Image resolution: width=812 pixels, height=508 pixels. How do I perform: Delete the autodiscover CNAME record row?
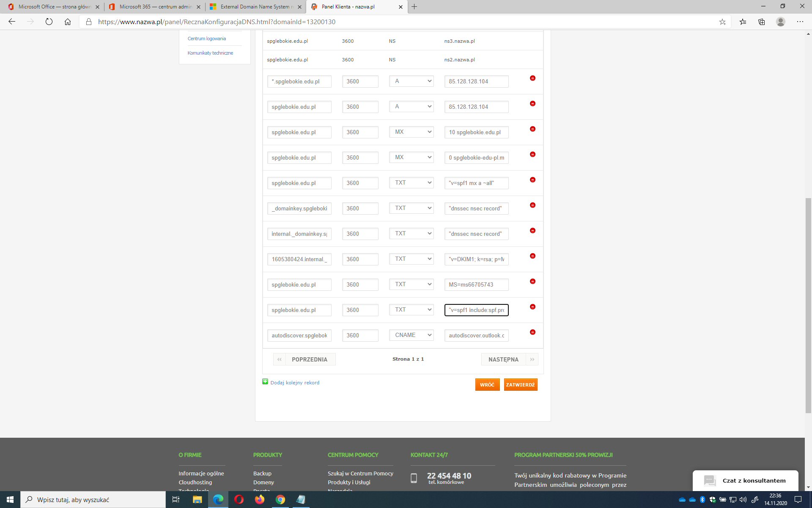532,332
